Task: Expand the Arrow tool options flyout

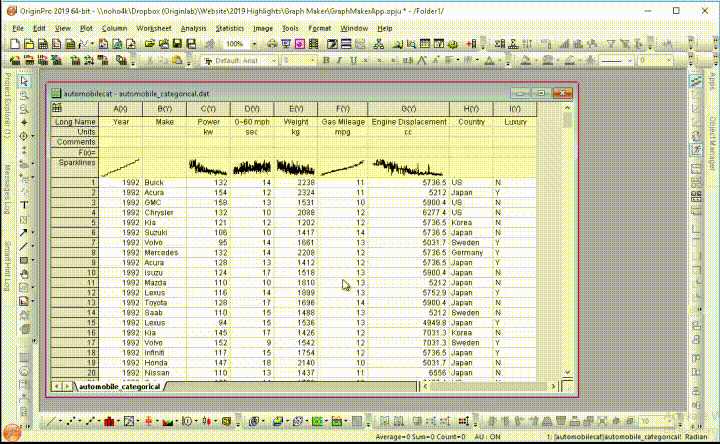Action: click(33, 232)
